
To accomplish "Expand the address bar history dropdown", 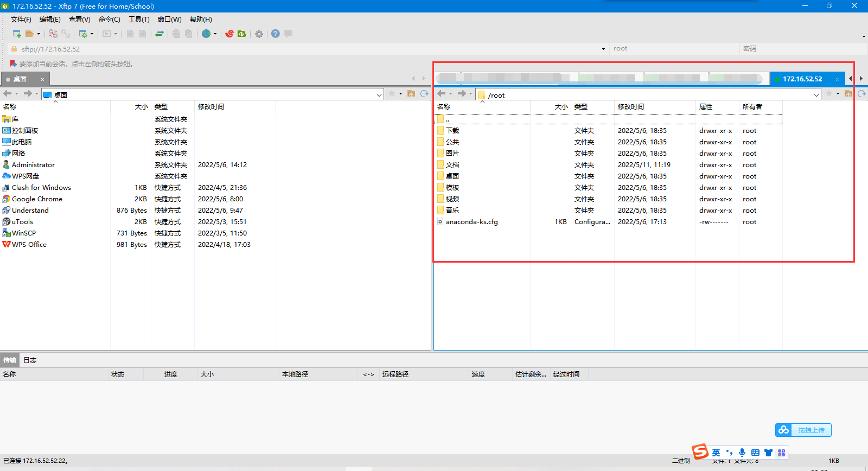I will point(603,49).
